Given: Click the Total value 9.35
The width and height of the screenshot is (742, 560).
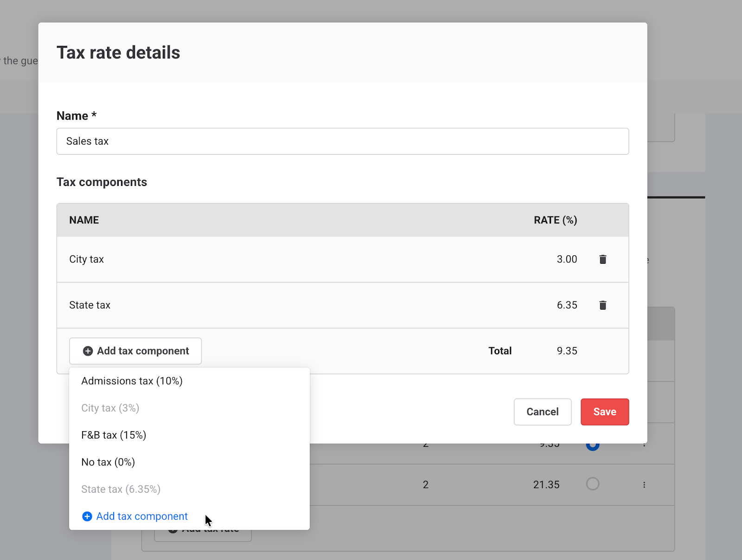Looking at the screenshot, I should click(x=567, y=351).
